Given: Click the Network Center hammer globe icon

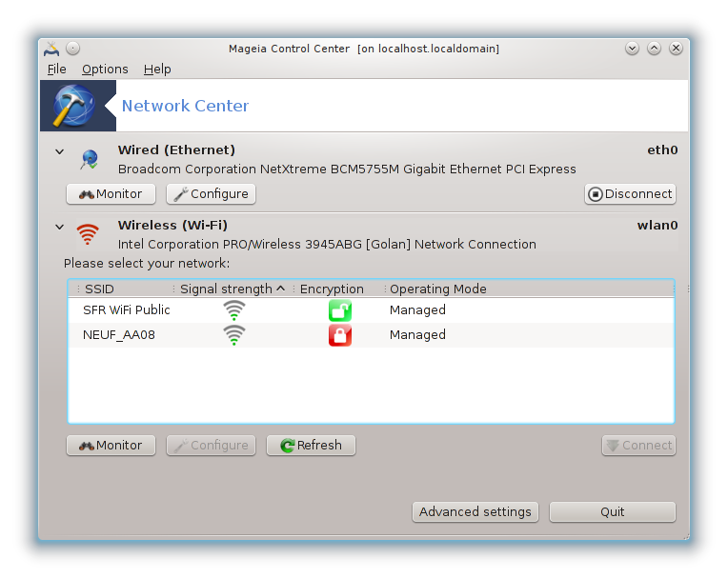Looking at the screenshot, I should pyautogui.click(x=74, y=106).
